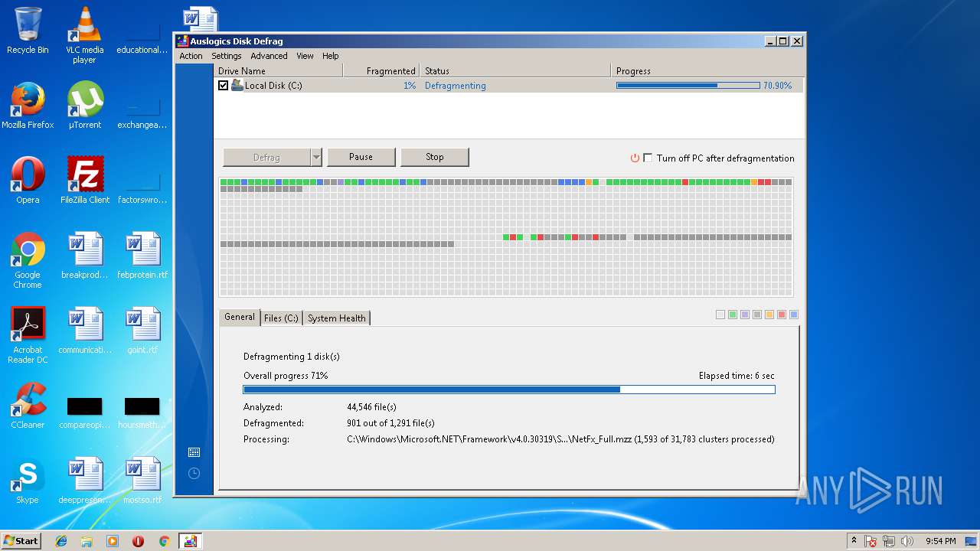Image resolution: width=980 pixels, height=551 pixels.
Task: Click the NetFx_Full.mzz processing path text
Action: tap(560, 439)
